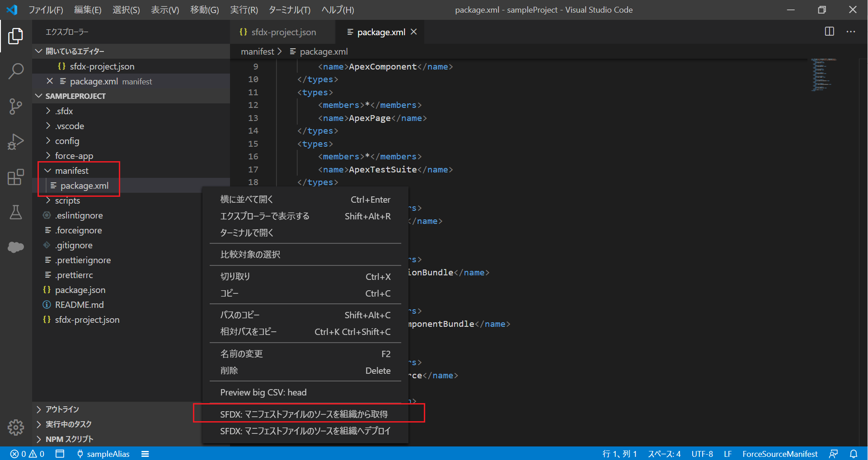The image size is (868, 460).
Task: Click the errors and warnings status indicator
Action: pyautogui.click(x=28, y=454)
